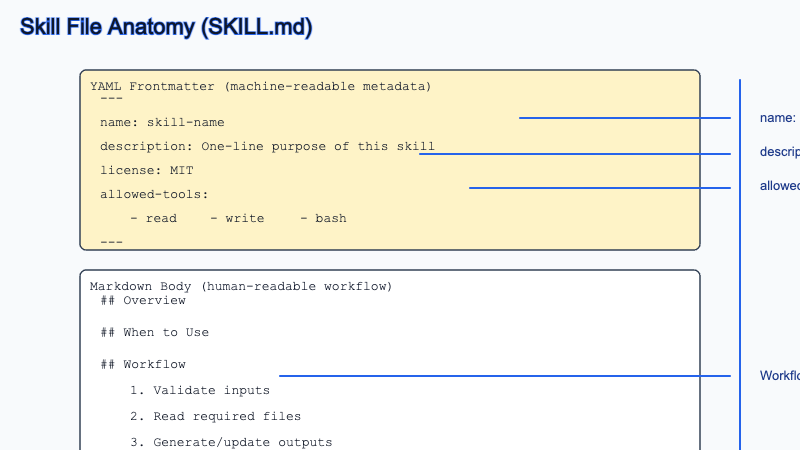Image resolution: width=800 pixels, height=450 pixels.
Task: Select step '2. Read required files'
Action: click(x=215, y=416)
